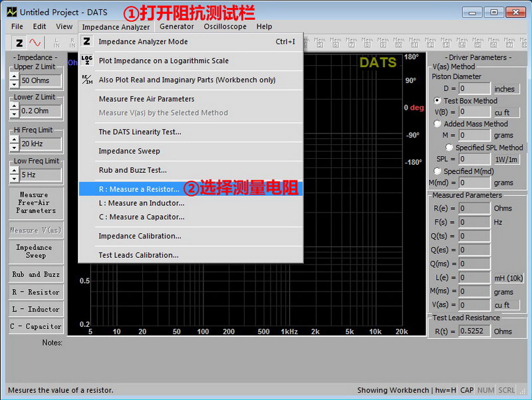The image size is (532, 400).
Task: Click the red sine wave generator icon
Action: pos(35,43)
